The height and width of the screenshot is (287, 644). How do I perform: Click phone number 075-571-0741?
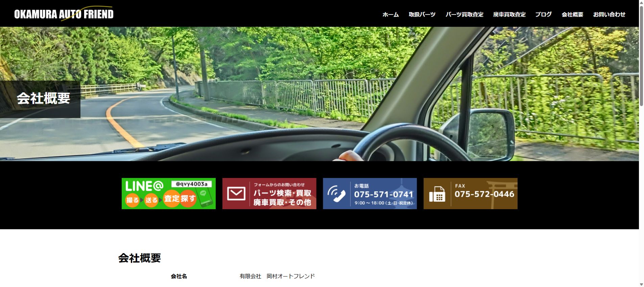384,194
